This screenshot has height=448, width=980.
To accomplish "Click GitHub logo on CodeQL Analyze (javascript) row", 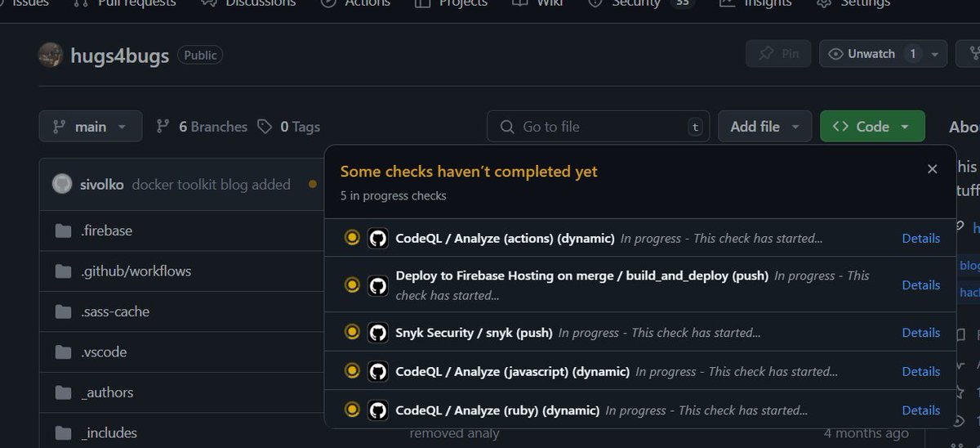I will coord(377,371).
